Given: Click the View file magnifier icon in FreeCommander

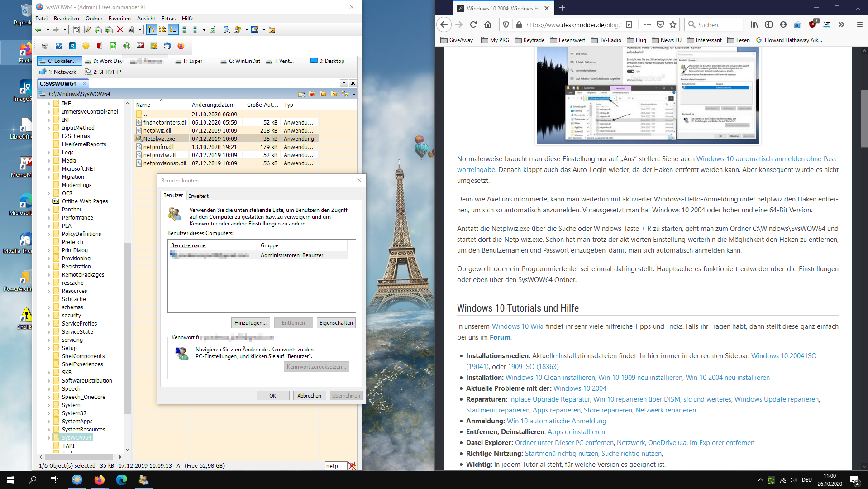Looking at the screenshot, I should pos(76,30).
